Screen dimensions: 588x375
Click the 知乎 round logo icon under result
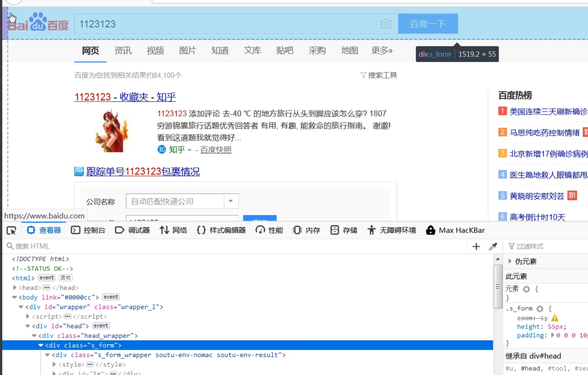point(162,150)
